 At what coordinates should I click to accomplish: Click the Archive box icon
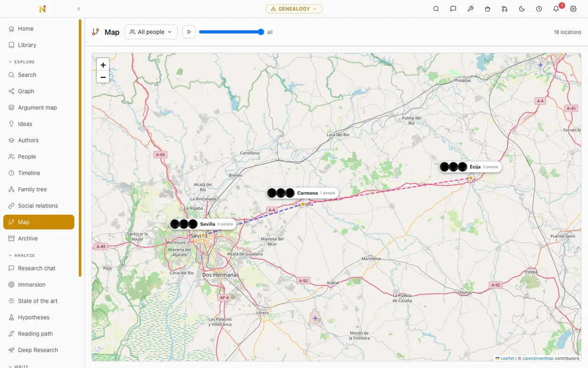[11, 238]
